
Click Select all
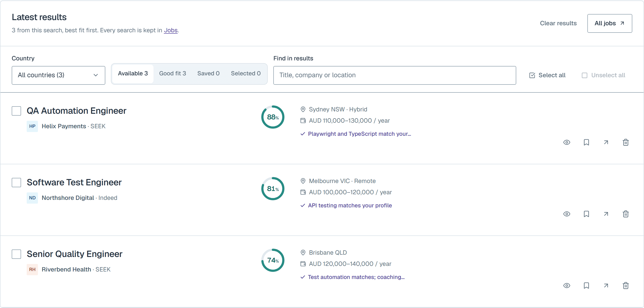[547, 75]
